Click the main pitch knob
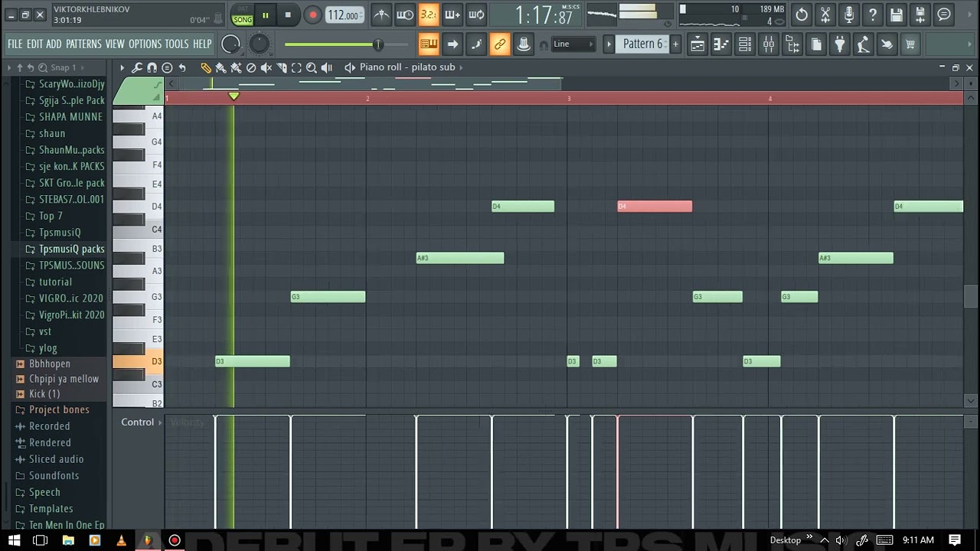This screenshot has height=551, width=980. pyautogui.click(x=260, y=44)
